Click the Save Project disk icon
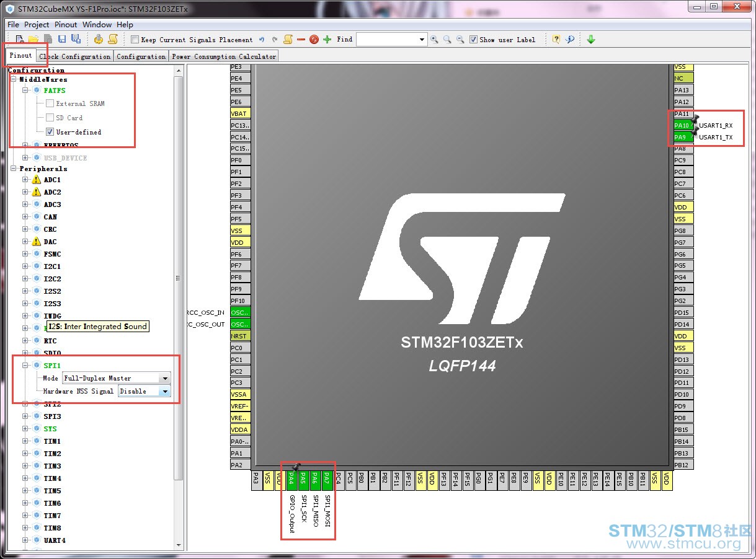Viewport: 756px width, 559px height. tap(61, 40)
